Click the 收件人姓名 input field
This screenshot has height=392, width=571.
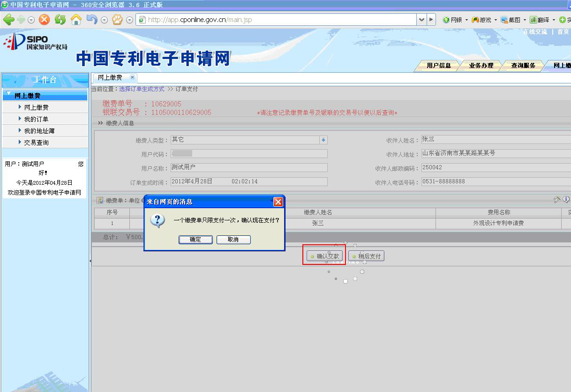pyautogui.click(x=495, y=139)
